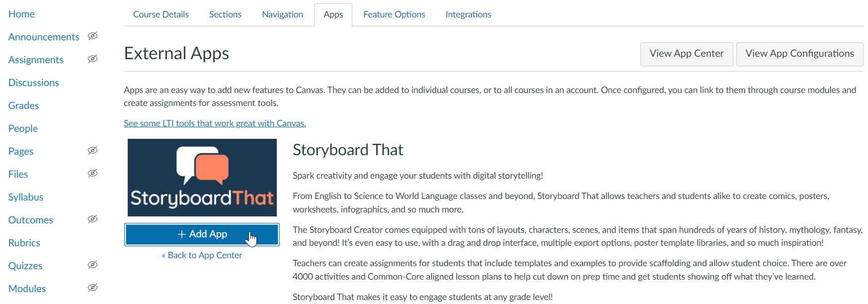Open the Course Details tab
Screen dimensions: 868x304
[161, 14]
